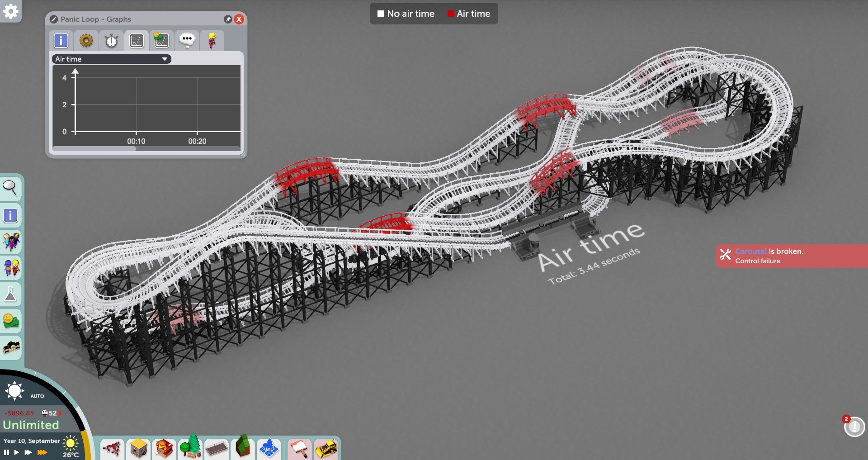
Task: Click the park money balance -$896.85
Action: 20,413
